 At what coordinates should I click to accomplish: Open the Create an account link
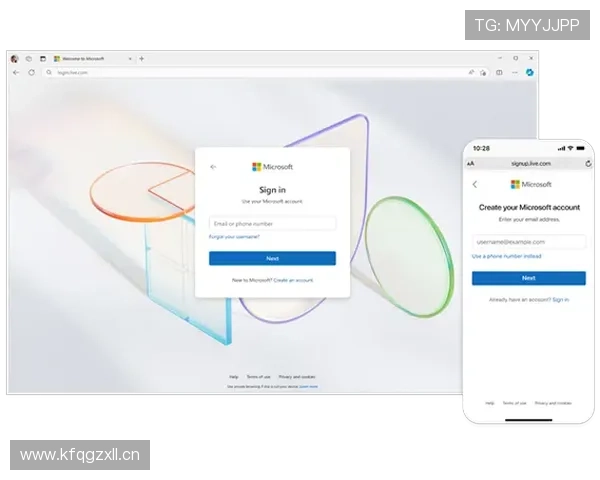point(293,280)
